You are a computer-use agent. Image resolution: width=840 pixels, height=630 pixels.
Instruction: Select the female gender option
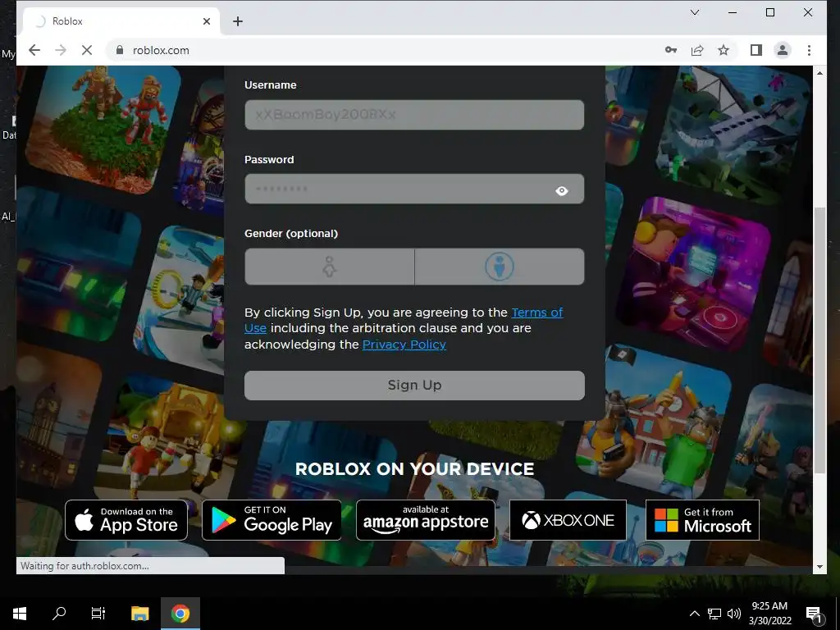click(x=330, y=267)
